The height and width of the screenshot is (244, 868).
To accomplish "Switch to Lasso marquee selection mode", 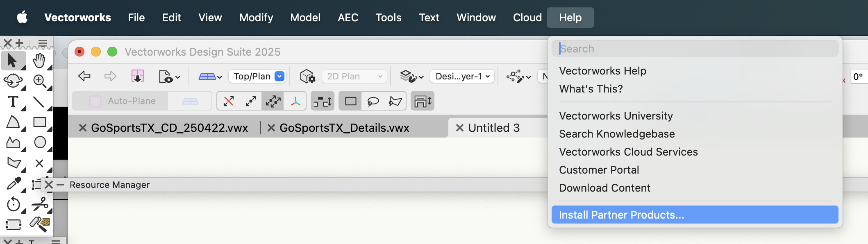I will (x=373, y=101).
